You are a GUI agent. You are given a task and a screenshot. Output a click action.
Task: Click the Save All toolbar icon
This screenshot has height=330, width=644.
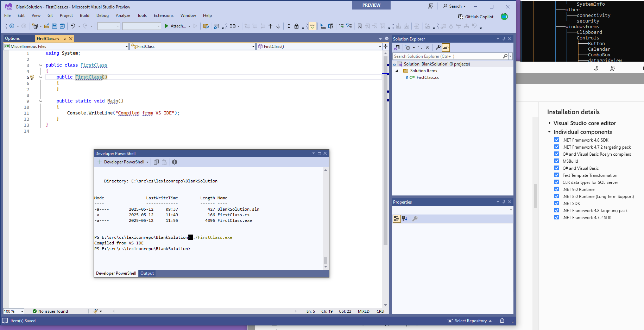click(x=62, y=26)
